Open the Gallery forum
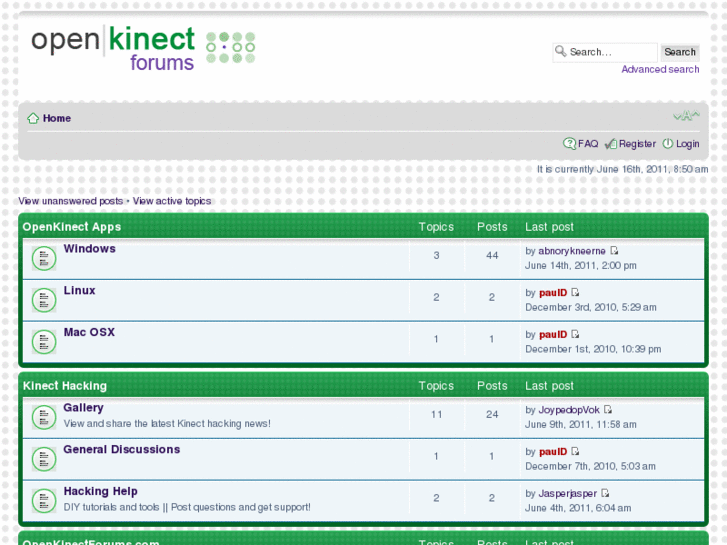Image resolution: width=727 pixels, height=545 pixels. click(x=83, y=408)
